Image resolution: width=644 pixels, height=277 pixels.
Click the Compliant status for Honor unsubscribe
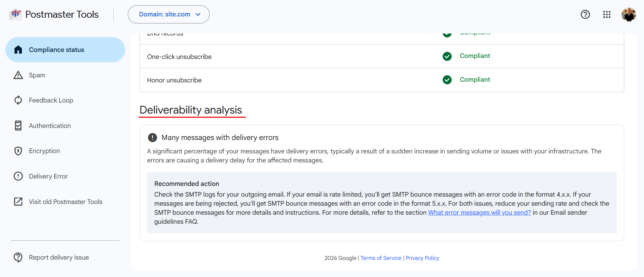[475, 79]
